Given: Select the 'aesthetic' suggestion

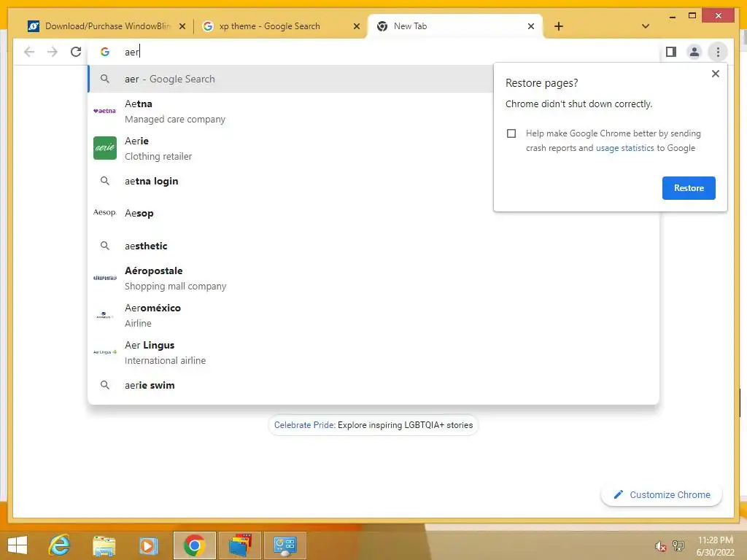Looking at the screenshot, I should coord(373,246).
